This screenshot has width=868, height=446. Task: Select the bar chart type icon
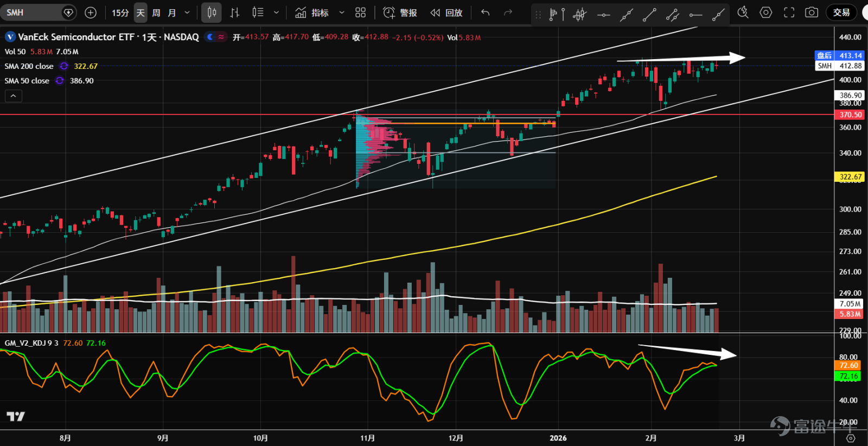click(x=235, y=12)
